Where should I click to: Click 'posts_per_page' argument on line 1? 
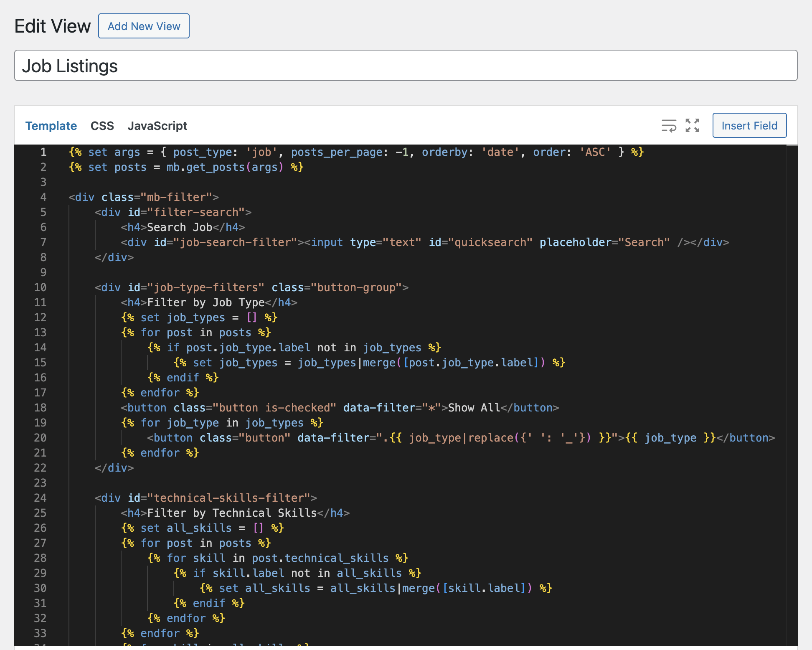pos(337,152)
